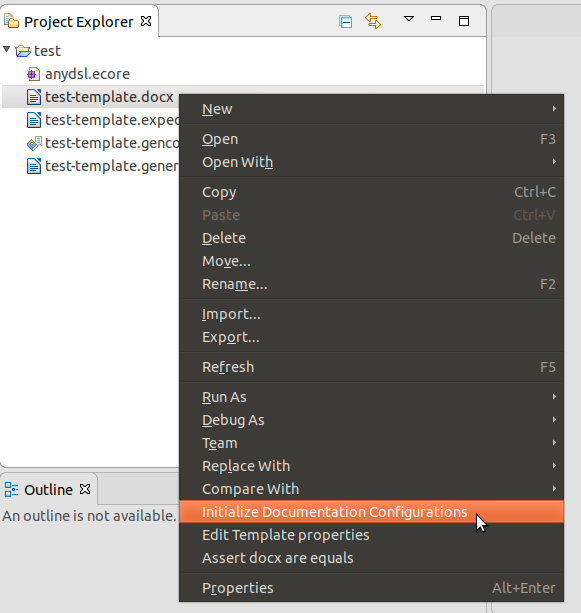Open the Project Explorer view menu triangle
This screenshot has height=613, width=581.
click(409, 19)
